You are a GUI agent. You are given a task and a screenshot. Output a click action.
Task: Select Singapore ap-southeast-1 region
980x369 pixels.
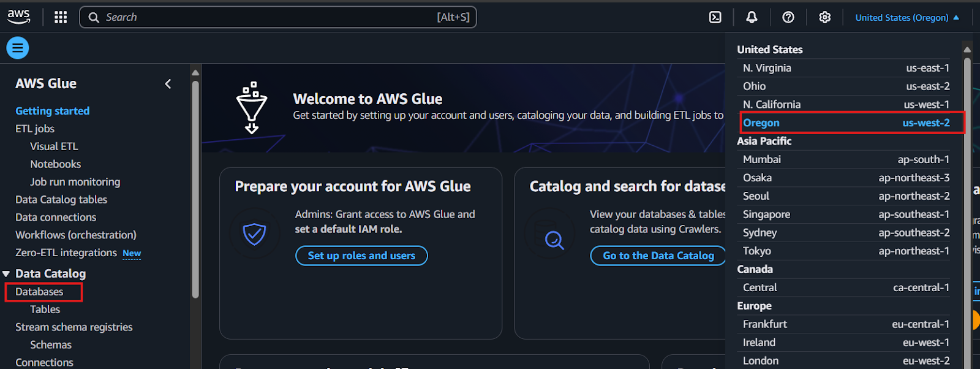pyautogui.click(x=846, y=215)
